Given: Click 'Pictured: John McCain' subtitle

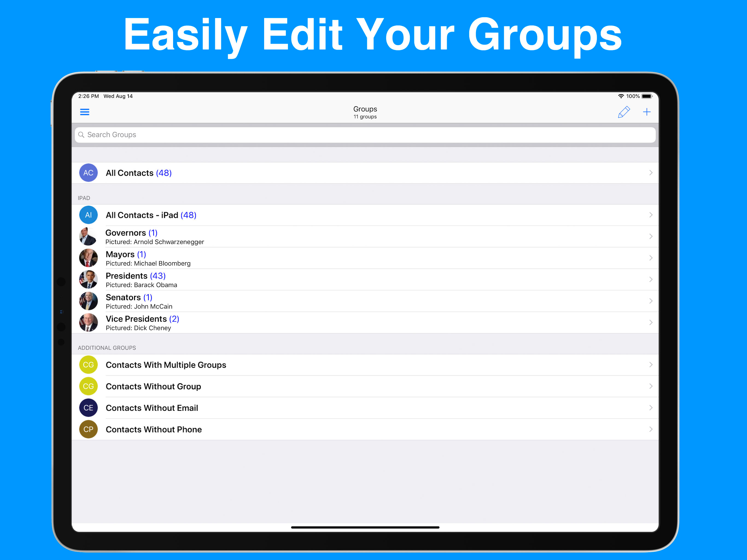Looking at the screenshot, I should pyautogui.click(x=139, y=307).
